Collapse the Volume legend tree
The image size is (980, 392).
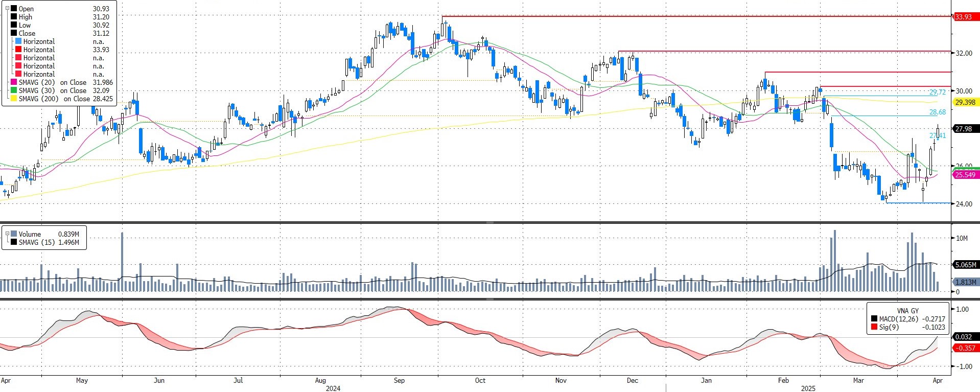[7, 234]
